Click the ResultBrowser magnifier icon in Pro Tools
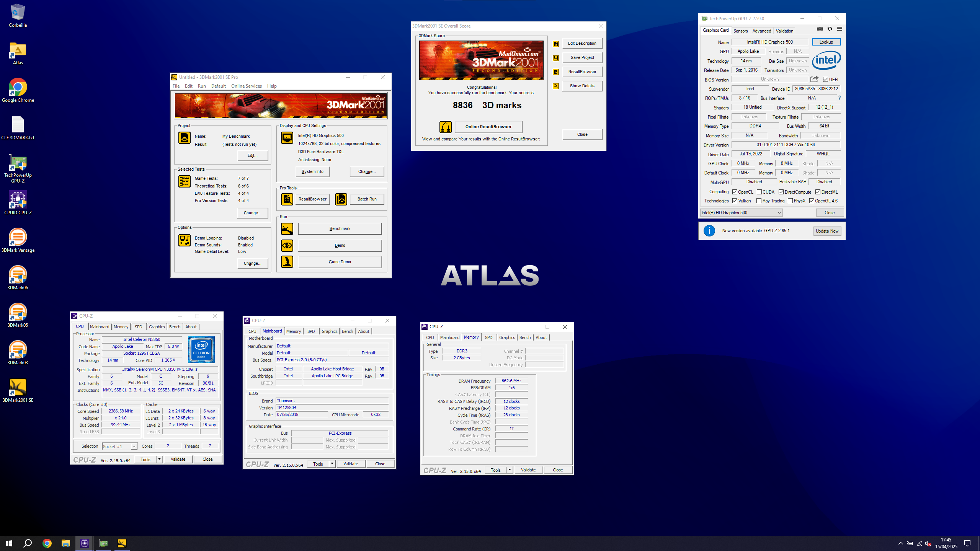This screenshot has width=980, height=551. coord(287,199)
